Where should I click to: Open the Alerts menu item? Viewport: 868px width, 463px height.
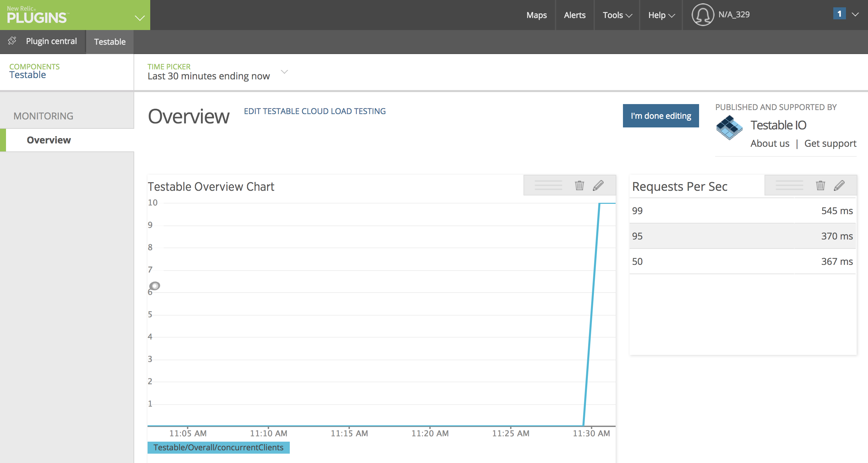575,15
